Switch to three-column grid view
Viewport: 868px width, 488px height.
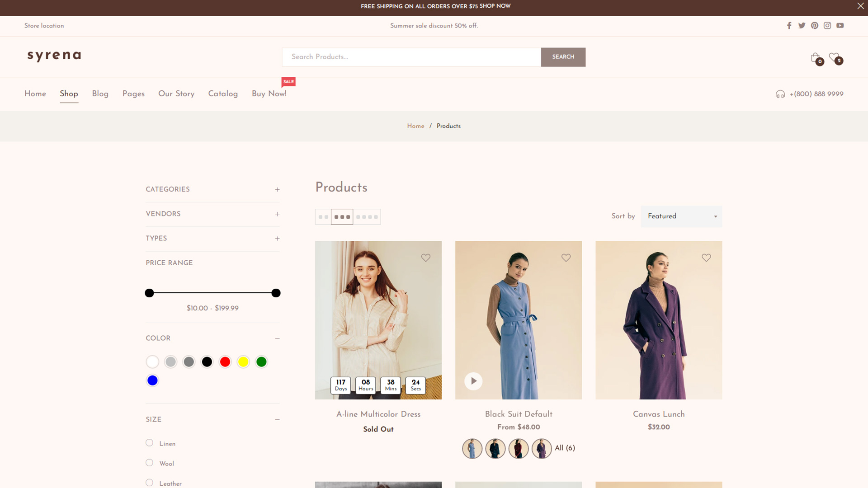point(342,217)
